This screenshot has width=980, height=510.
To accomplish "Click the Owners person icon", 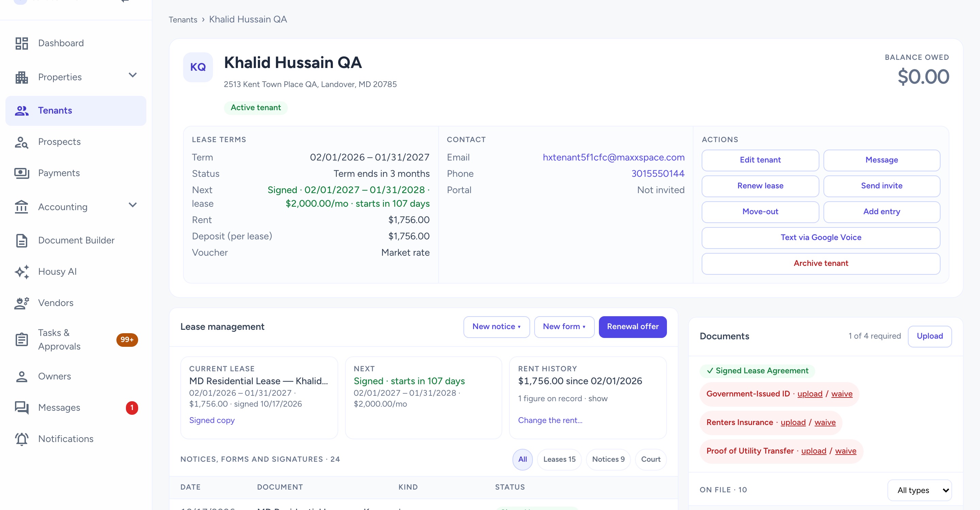I will tap(22, 377).
